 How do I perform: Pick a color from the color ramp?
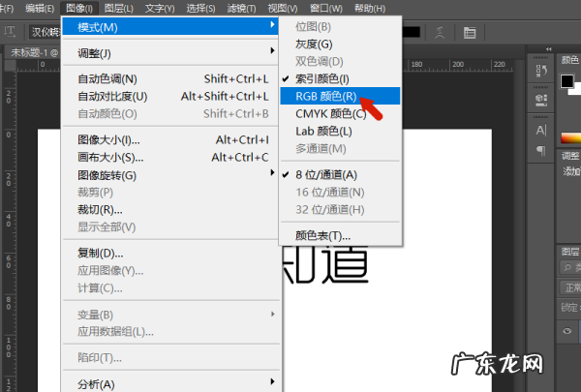point(570,137)
